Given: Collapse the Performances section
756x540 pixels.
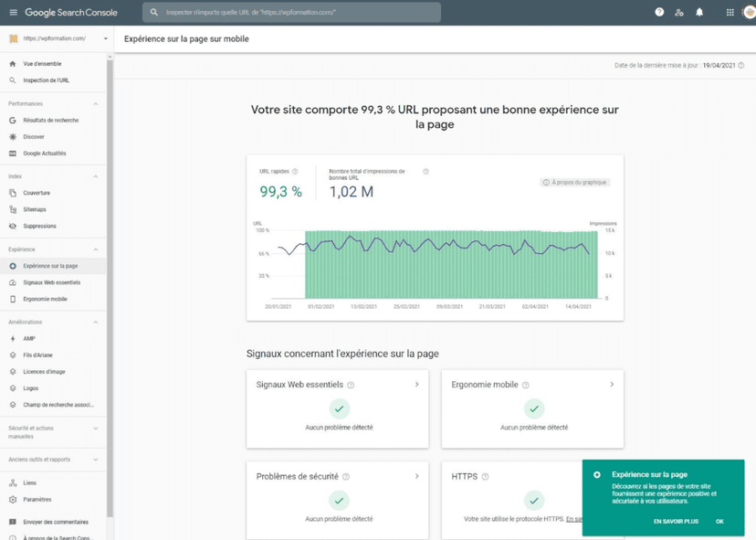Looking at the screenshot, I should pyautogui.click(x=94, y=103).
